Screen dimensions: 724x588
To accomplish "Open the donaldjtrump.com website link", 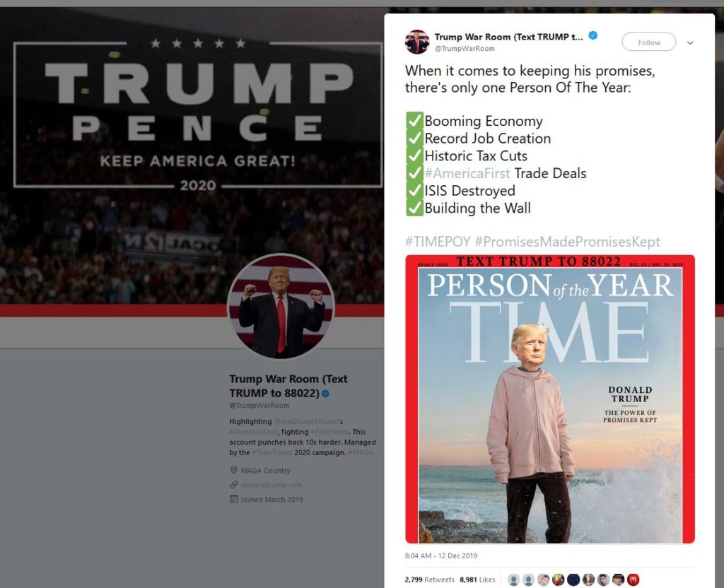I will (271, 485).
